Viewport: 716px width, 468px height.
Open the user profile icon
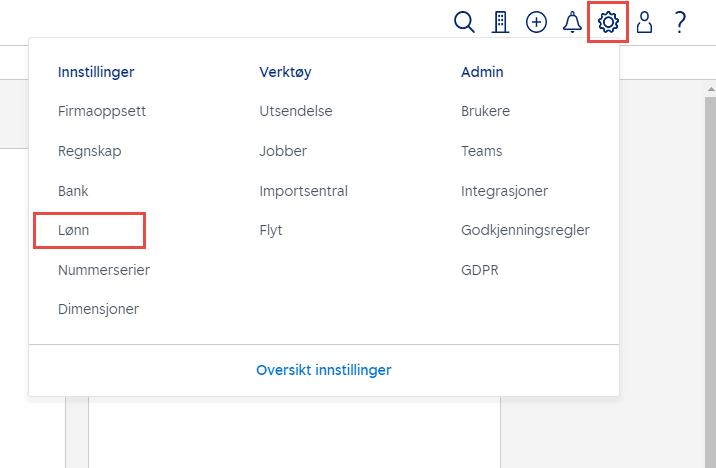coord(644,22)
